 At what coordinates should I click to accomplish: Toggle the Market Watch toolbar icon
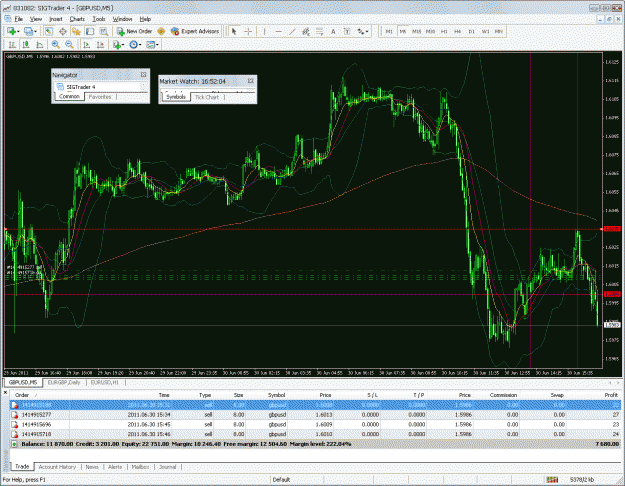[x=49, y=31]
